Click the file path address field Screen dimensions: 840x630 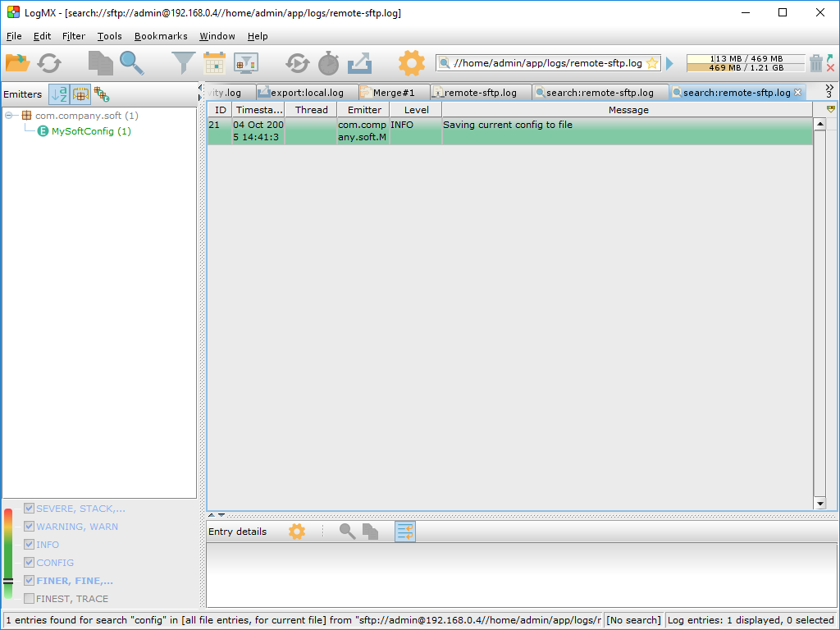[547, 63]
